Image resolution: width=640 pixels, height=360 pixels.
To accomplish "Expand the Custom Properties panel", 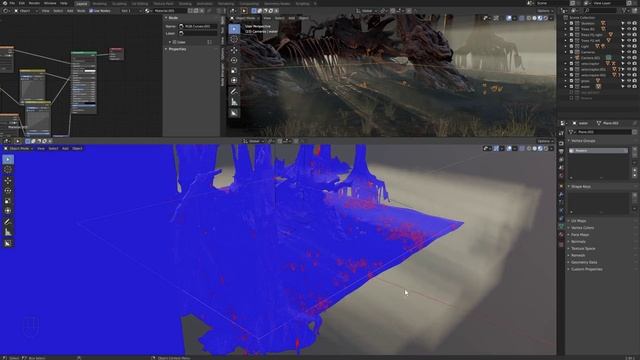I will click(587, 269).
